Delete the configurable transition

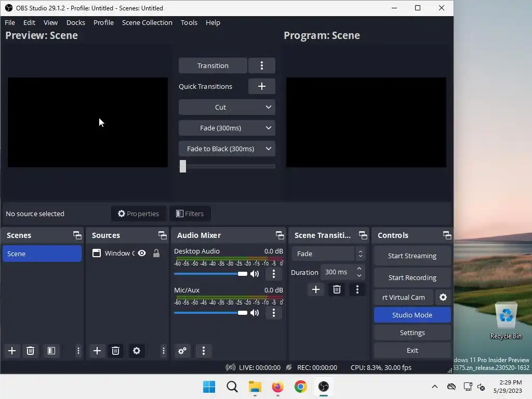337,289
